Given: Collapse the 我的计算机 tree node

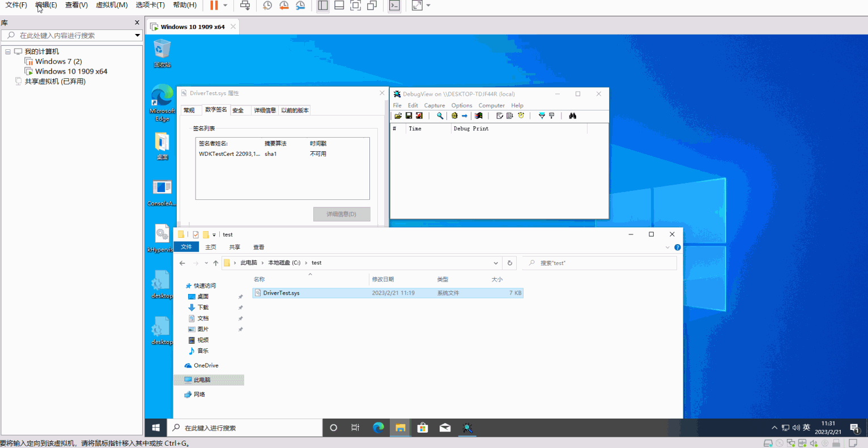Looking at the screenshot, I should coord(8,52).
